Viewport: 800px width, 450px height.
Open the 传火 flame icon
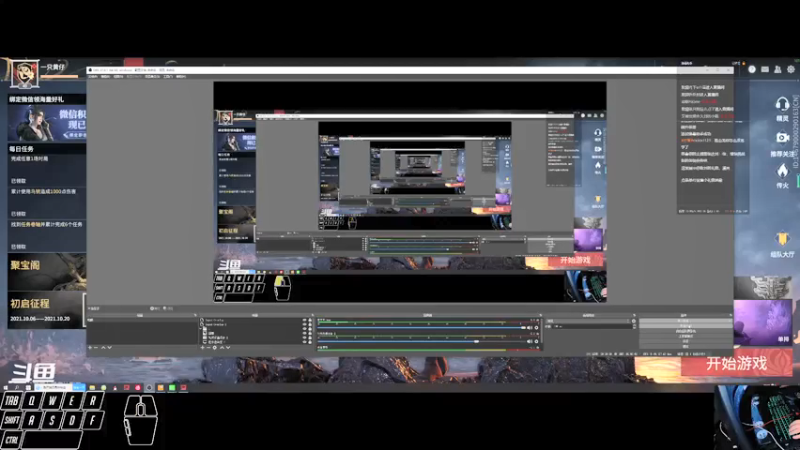(x=782, y=170)
